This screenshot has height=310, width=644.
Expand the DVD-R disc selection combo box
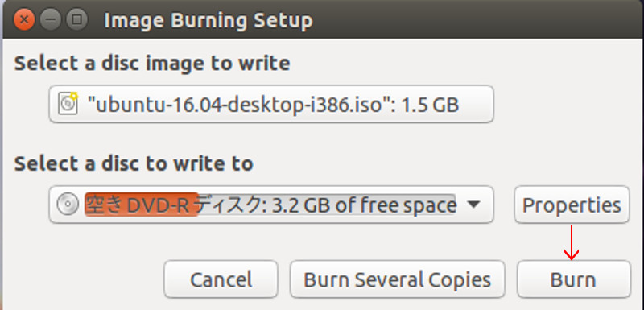point(271,204)
